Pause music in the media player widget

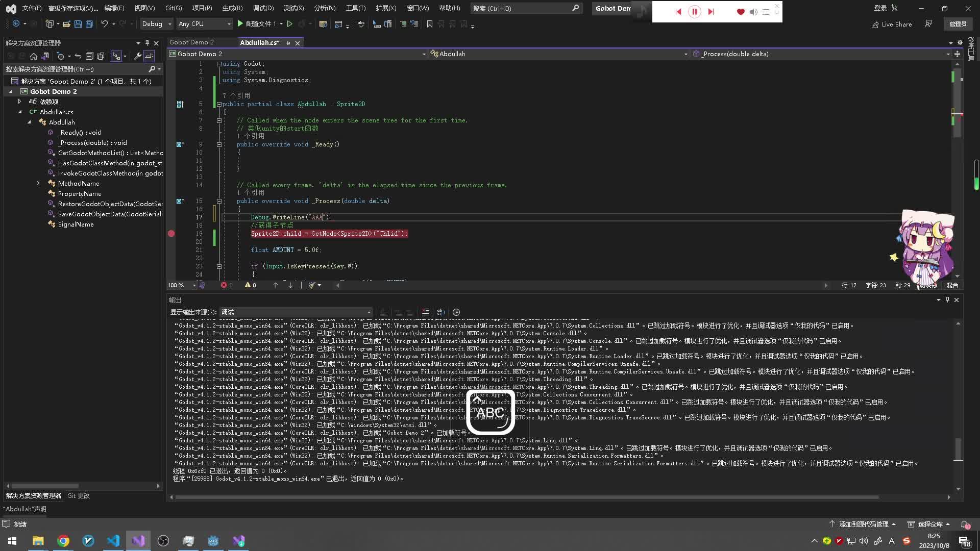pyautogui.click(x=694, y=12)
